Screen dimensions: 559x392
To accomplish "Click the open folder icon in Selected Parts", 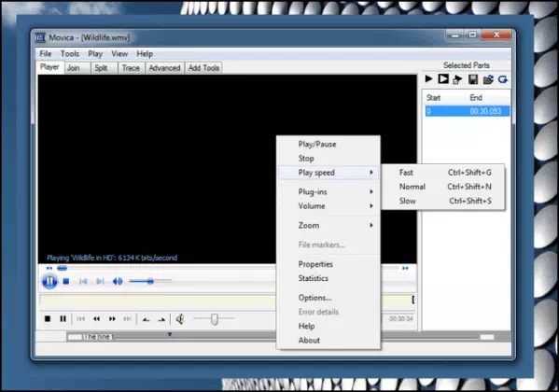I will click(488, 79).
